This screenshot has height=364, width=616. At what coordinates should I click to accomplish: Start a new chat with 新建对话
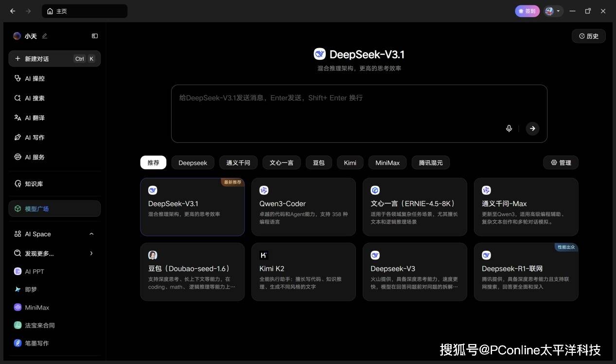(54, 59)
